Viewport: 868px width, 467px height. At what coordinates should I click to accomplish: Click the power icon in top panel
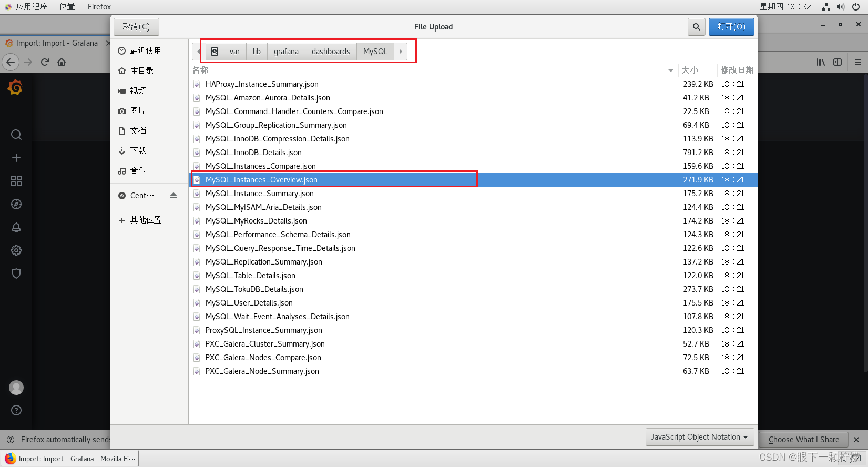tap(856, 7)
